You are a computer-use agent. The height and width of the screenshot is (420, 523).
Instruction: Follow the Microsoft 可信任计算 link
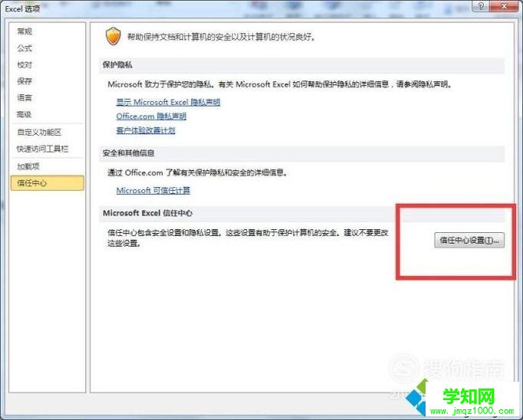point(153,190)
